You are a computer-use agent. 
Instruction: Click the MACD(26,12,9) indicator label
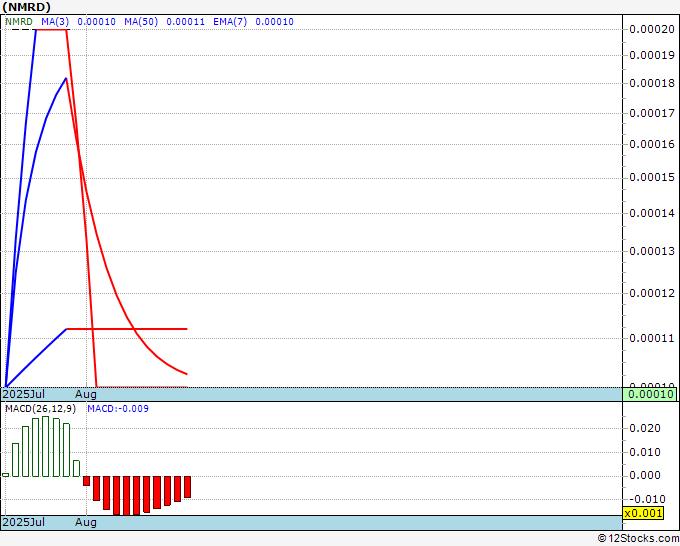pyautogui.click(x=40, y=409)
